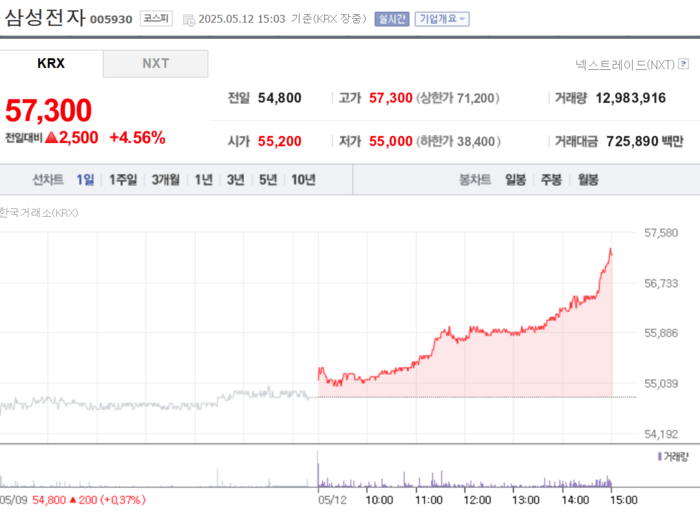Click the 전일 value 54,800
Image resolution: width=700 pixels, height=519 pixels.
coord(279,98)
